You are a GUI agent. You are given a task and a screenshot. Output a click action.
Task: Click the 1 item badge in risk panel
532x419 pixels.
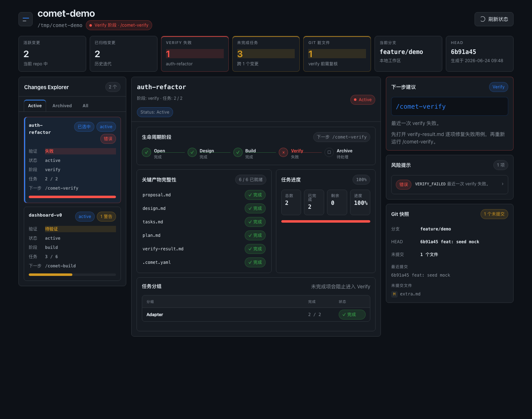click(500, 165)
